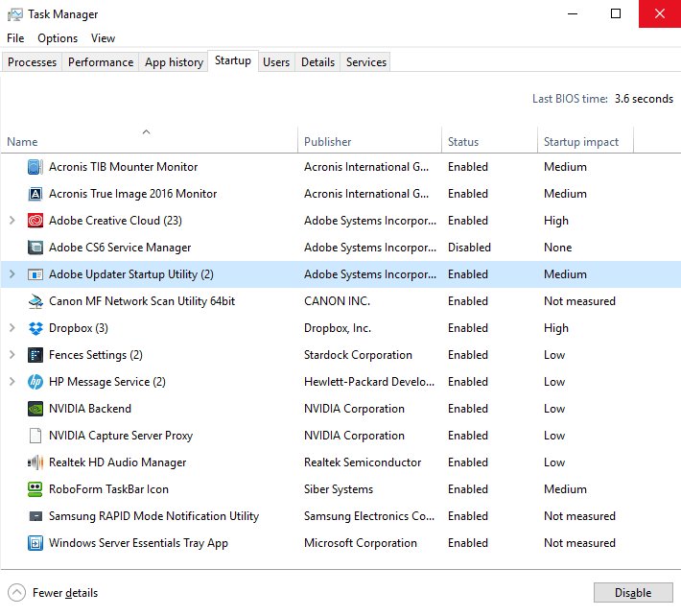Click the Fewer details circle arrow icon
Screen dimensions: 681x616
pos(16,593)
